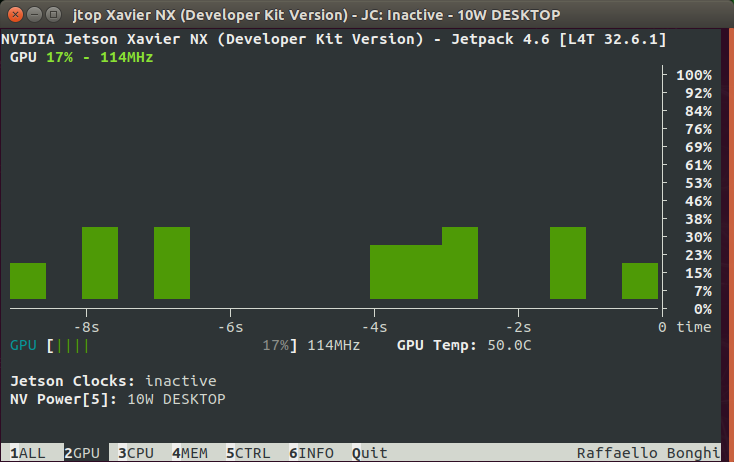Maximize the jtop window
This screenshot has height=462, width=734.
(x=53, y=15)
